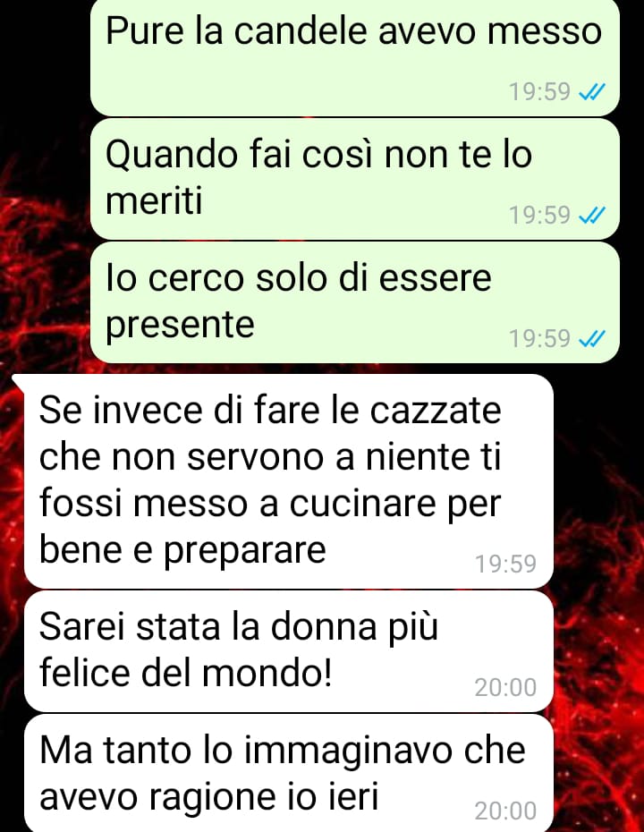Tap the 20:00 timestamp on "felice del mondo!" message
644x832 pixels.
(x=505, y=687)
